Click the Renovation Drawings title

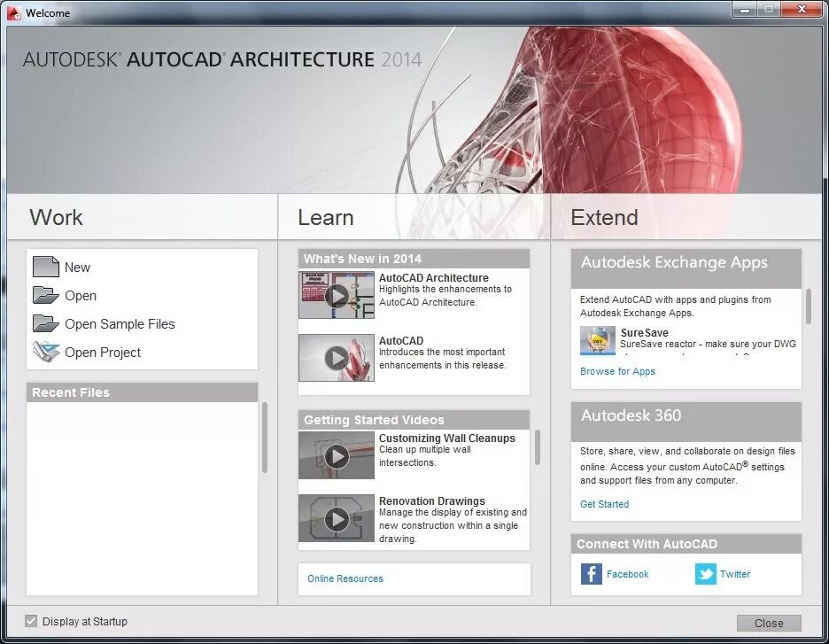(x=431, y=501)
